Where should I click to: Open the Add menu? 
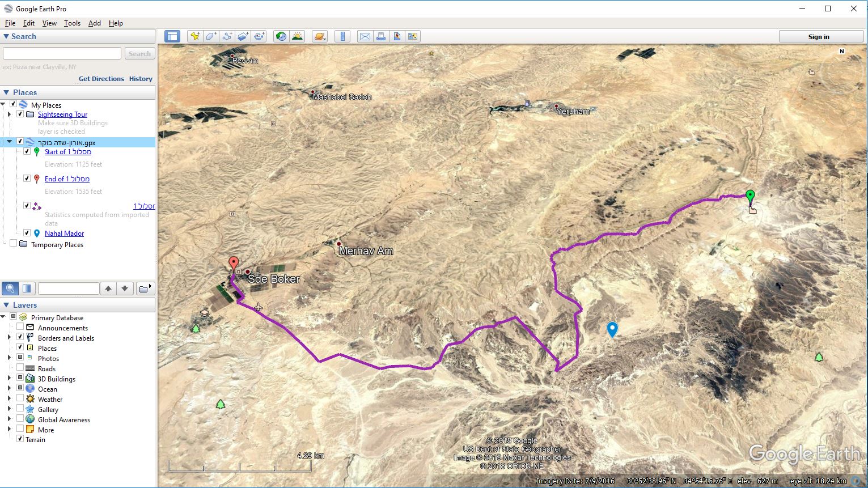[94, 23]
